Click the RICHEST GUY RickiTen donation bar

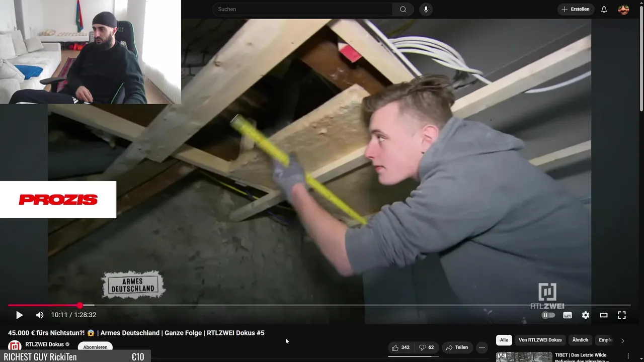pos(75,356)
